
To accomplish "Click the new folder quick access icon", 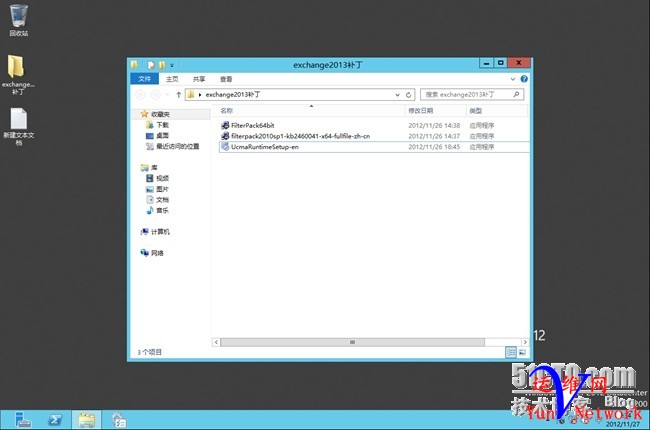I will 162,65.
